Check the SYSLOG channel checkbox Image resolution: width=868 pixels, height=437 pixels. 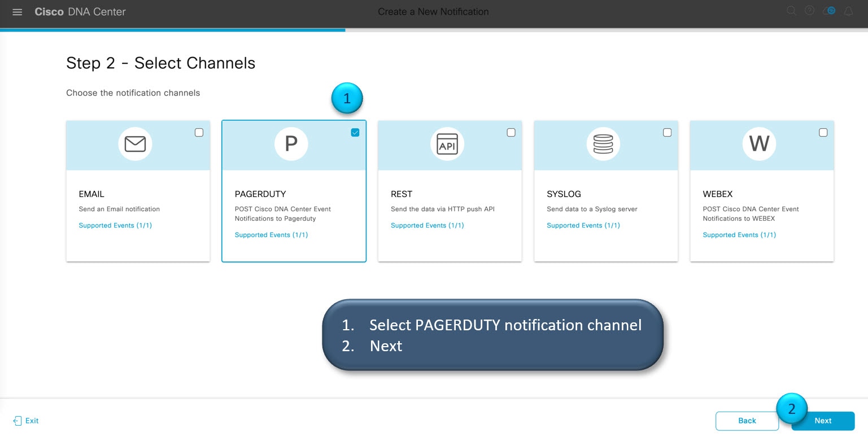tap(667, 133)
